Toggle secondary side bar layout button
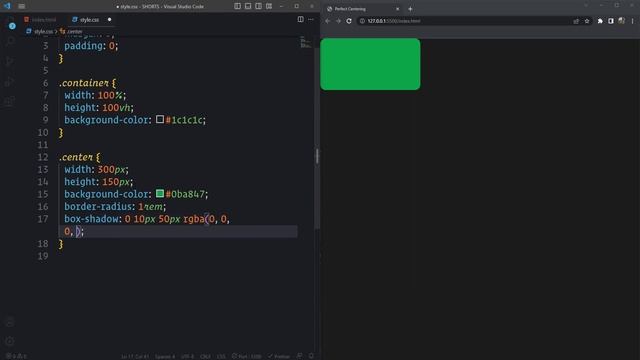 (x=258, y=6)
